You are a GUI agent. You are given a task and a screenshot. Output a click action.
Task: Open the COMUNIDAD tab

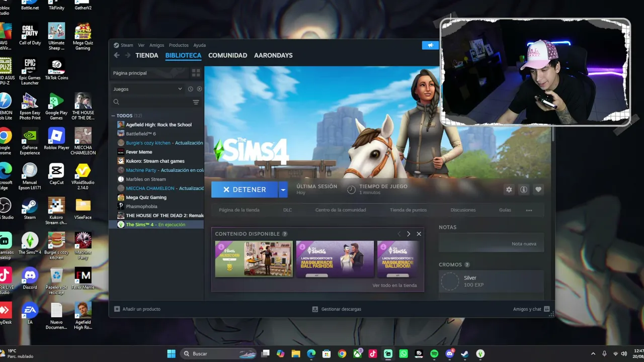pyautogui.click(x=227, y=55)
